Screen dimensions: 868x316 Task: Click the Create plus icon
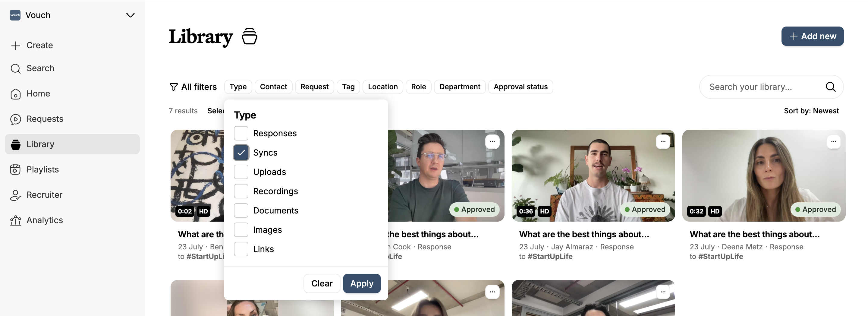point(15,46)
